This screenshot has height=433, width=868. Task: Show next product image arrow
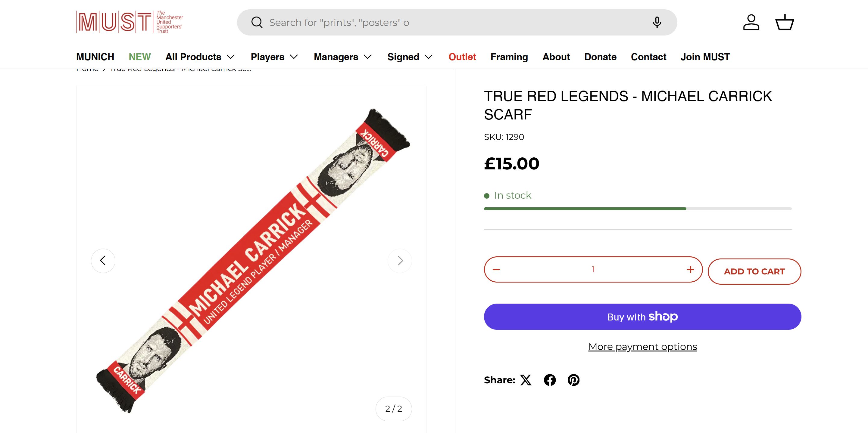pyautogui.click(x=400, y=260)
